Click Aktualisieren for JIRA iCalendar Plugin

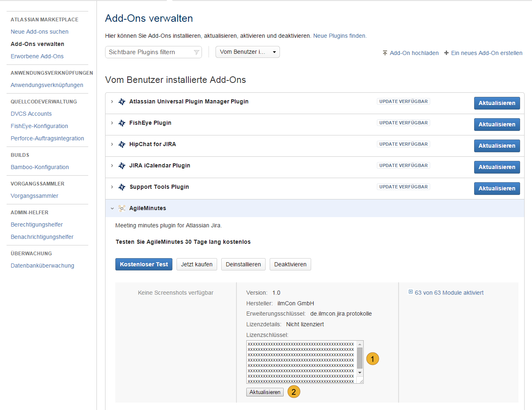click(497, 167)
